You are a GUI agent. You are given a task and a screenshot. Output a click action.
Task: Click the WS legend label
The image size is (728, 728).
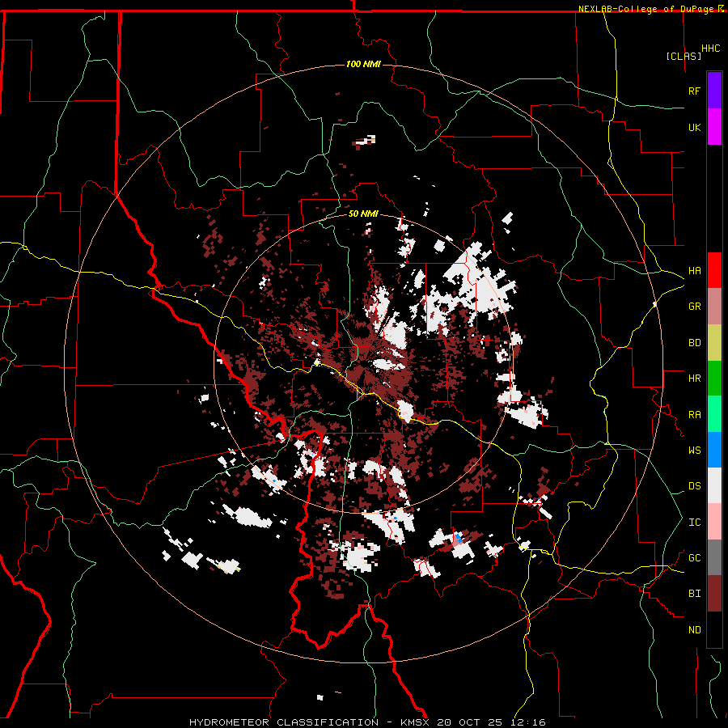pos(694,451)
